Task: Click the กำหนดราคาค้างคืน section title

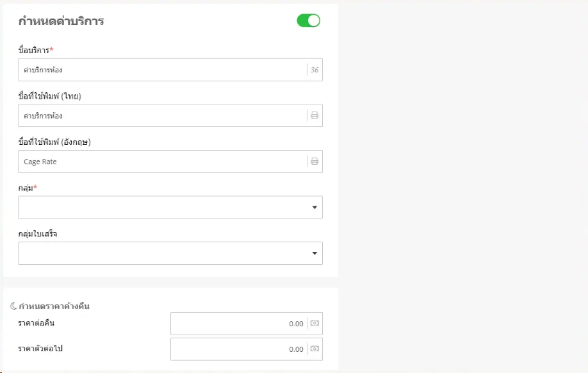Action: click(54, 306)
